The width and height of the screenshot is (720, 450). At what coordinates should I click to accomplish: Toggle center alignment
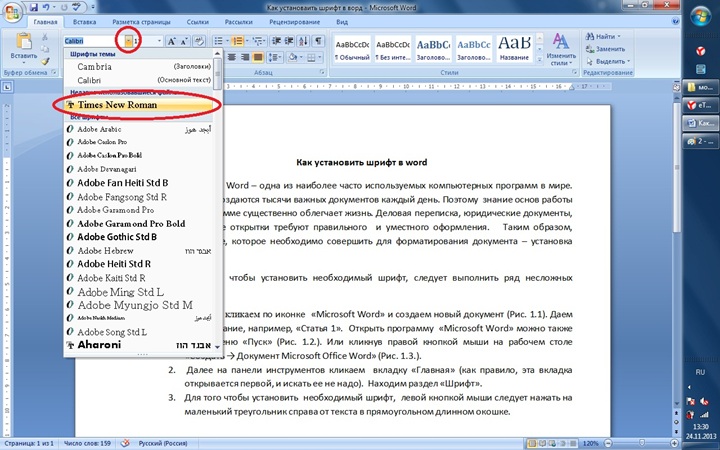point(232,57)
